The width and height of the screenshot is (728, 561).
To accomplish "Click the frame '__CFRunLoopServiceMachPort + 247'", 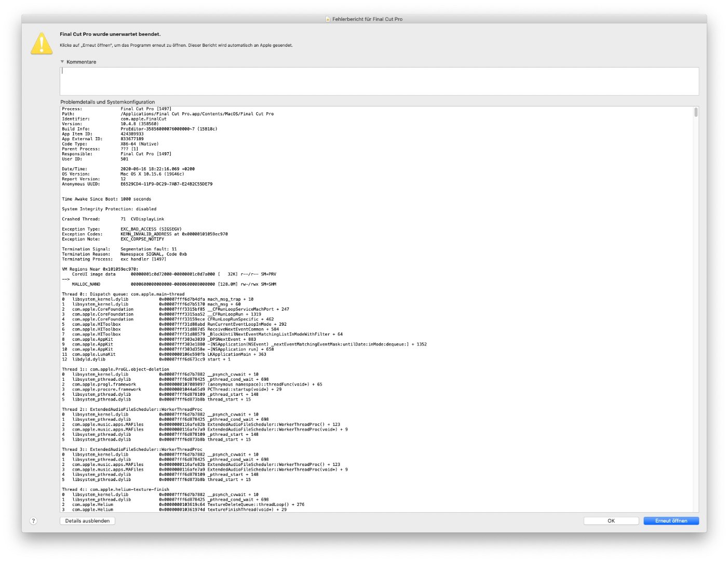I will 248,309.
